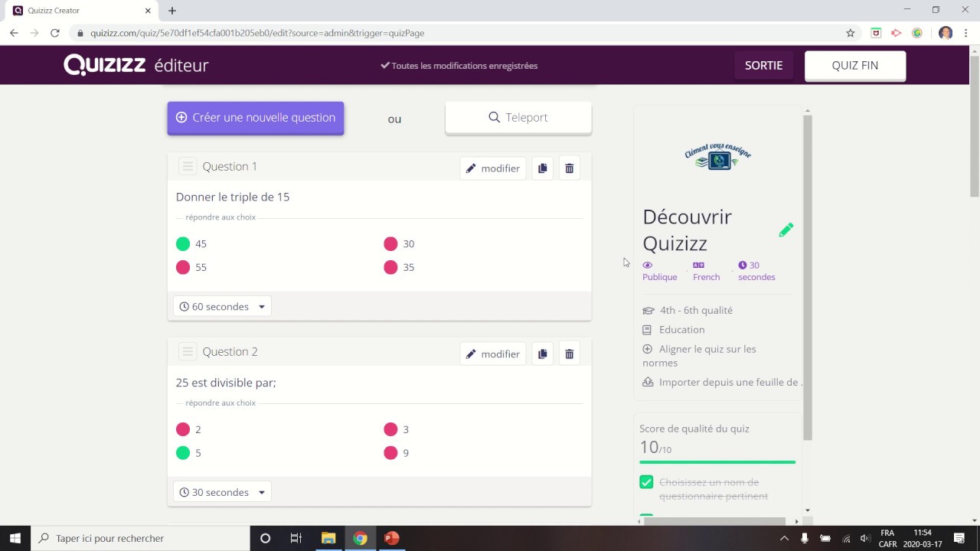Open the 60 secondes timer dropdown
The height and width of the screenshot is (551, 980).
[222, 306]
